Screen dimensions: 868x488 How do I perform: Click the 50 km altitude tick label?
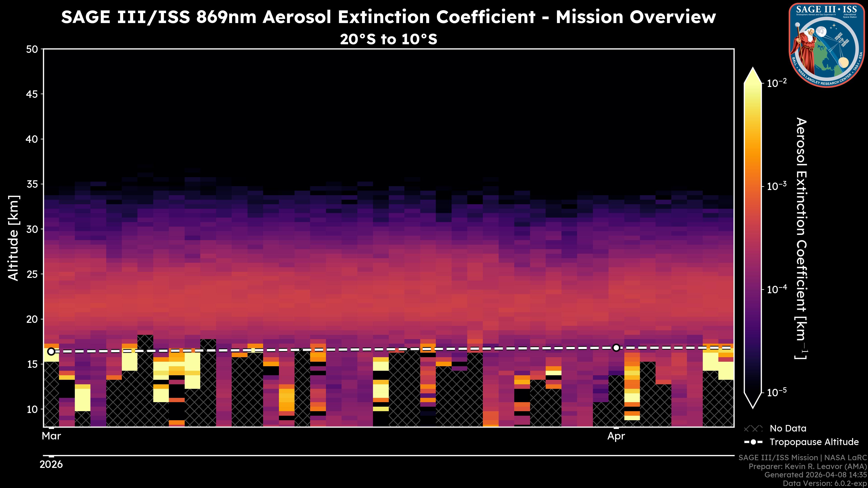(x=32, y=49)
